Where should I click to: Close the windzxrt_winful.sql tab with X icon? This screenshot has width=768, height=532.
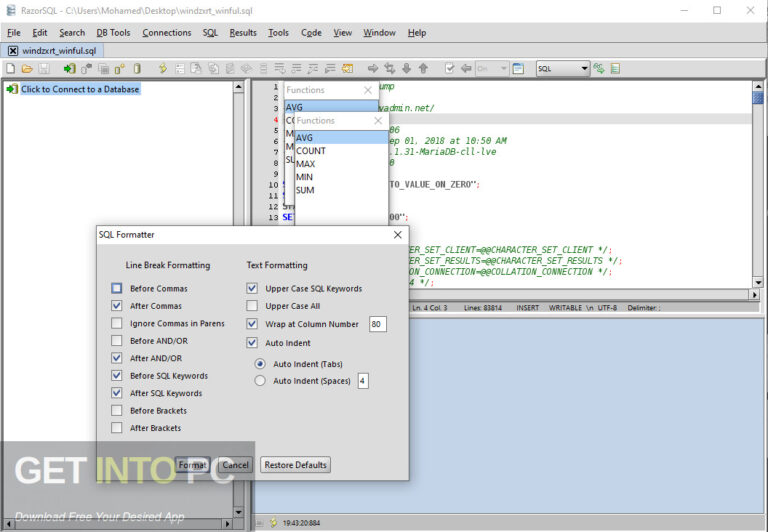pyautogui.click(x=13, y=51)
